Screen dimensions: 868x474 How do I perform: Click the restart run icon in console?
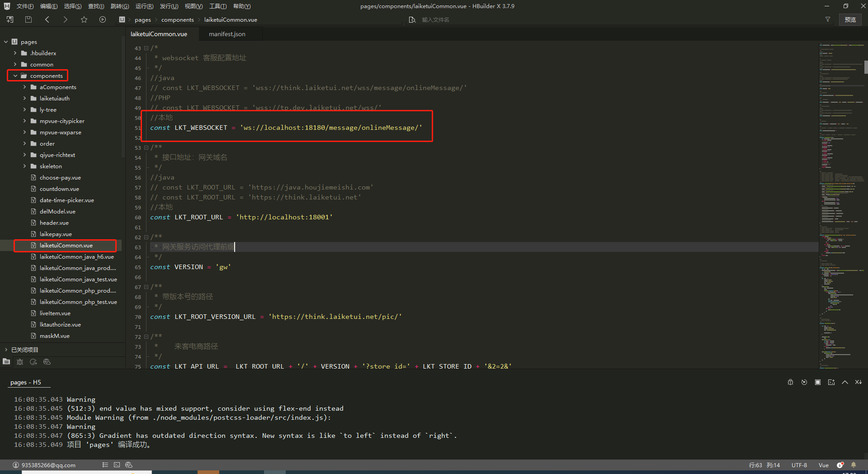pyautogui.click(x=804, y=382)
